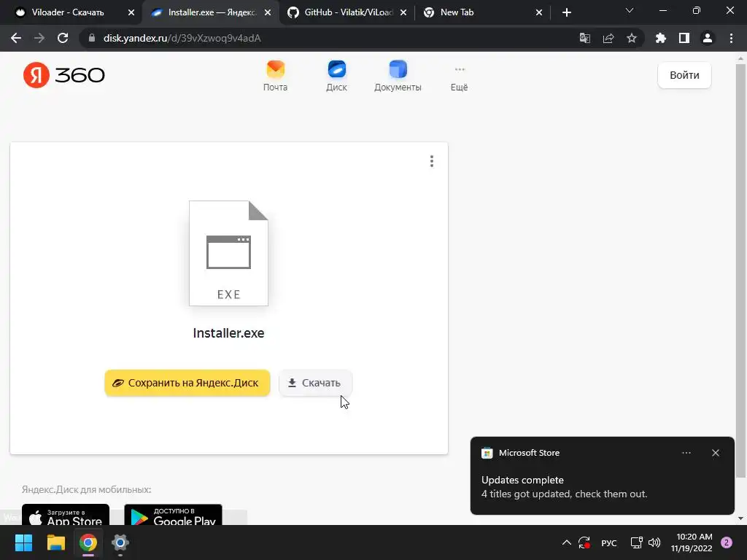
Task: Open the Документы service icon
Action: point(398,76)
